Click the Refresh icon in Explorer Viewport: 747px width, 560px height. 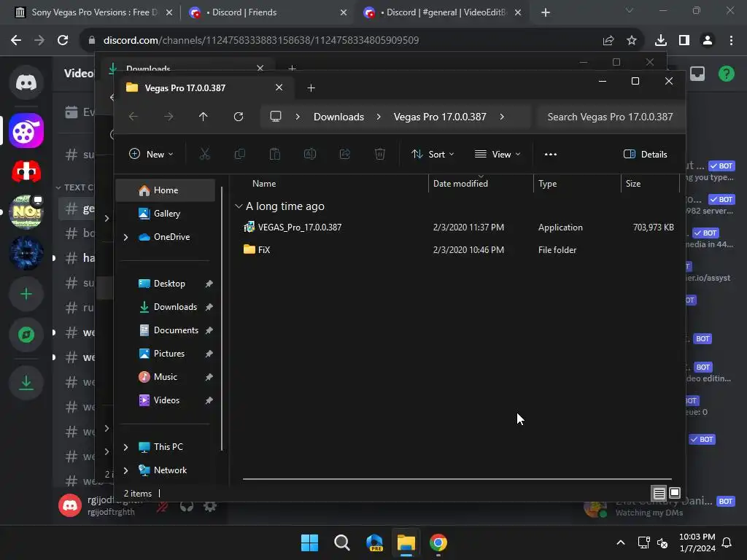click(x=239, y=116)
